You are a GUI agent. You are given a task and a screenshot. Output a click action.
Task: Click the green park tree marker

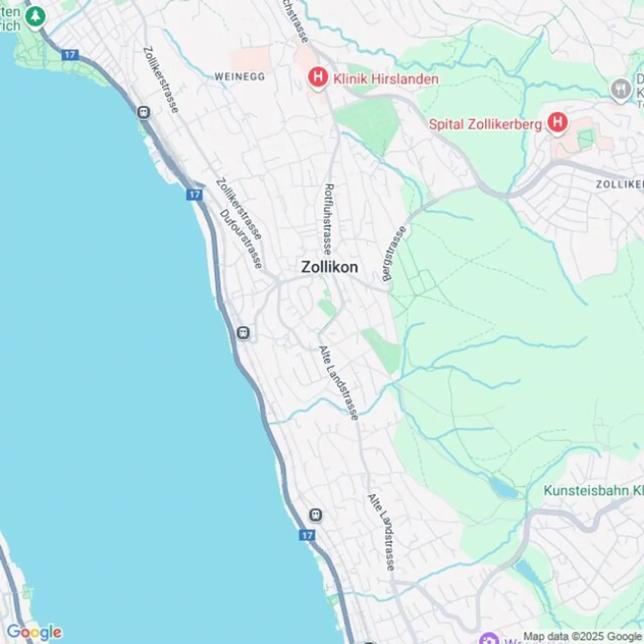35,17
